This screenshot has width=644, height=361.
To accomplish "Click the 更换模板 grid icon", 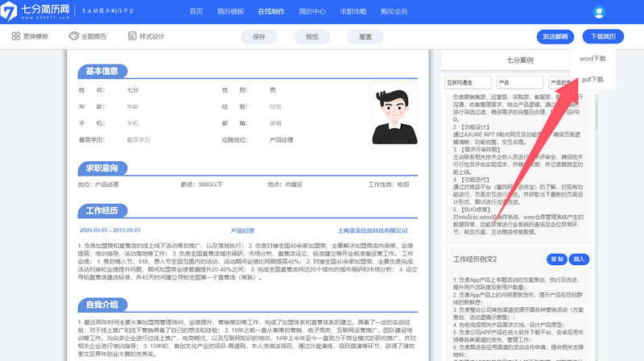I will pos(16,36).
